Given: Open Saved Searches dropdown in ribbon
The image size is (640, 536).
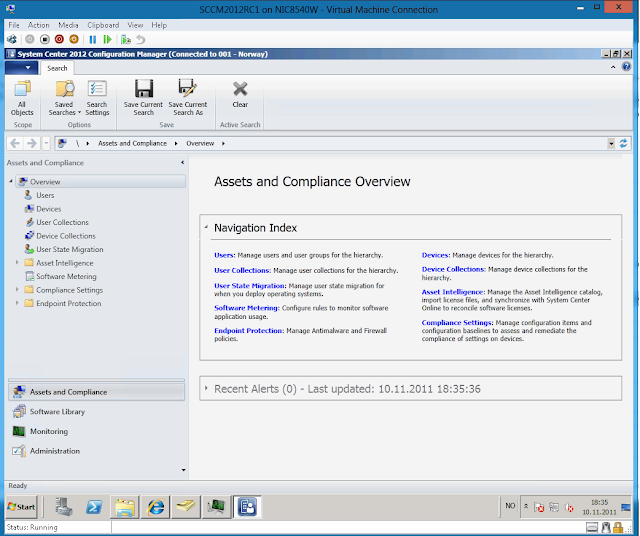Looking at the screenshot, I should click(x=64, y=98).
